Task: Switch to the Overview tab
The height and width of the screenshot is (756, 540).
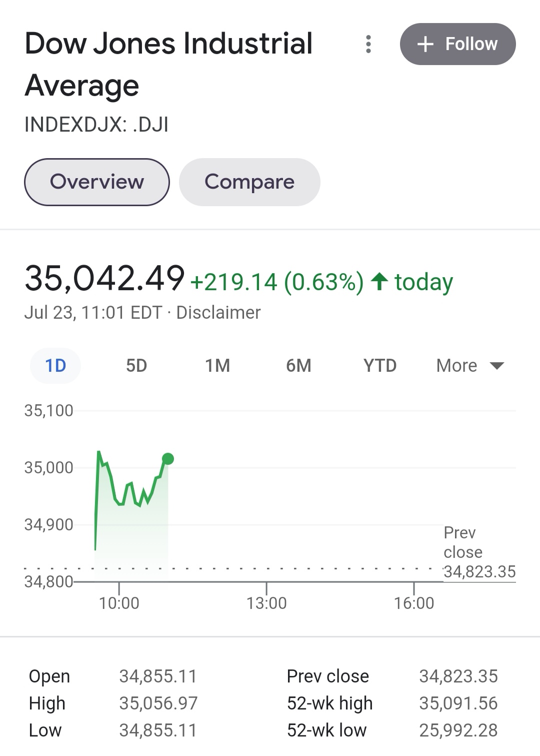Action: tap(97, 182)
